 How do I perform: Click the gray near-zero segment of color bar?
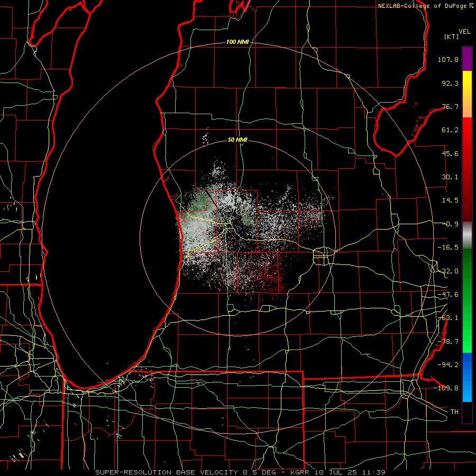point(467,235)
